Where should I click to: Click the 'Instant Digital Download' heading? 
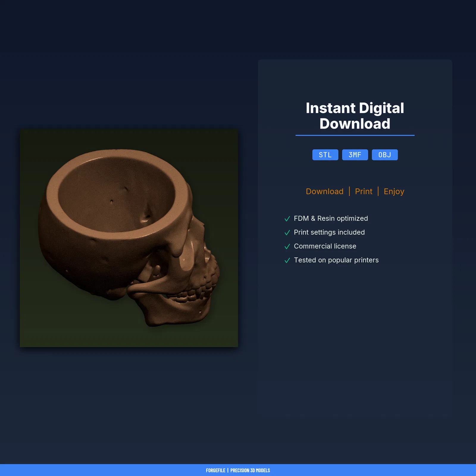pos(355,116)
